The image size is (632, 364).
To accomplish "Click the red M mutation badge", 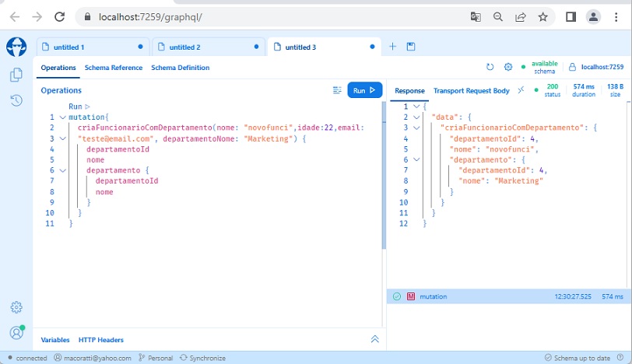I will [411, 296].
